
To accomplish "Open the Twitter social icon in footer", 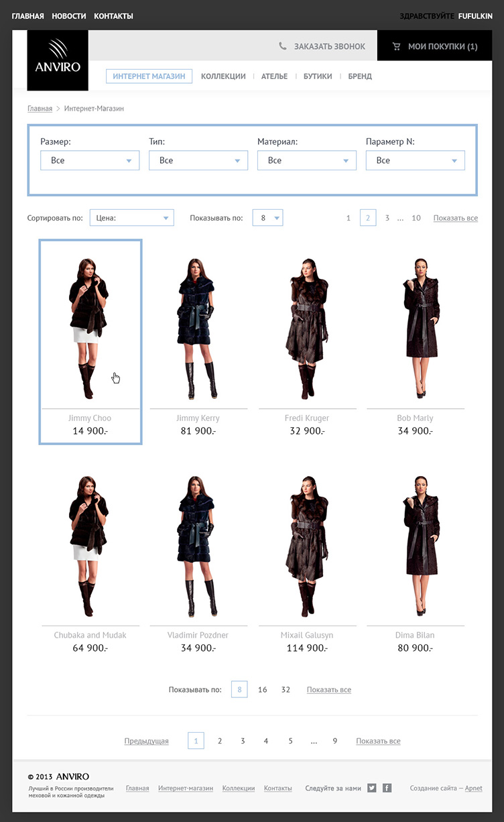I will point(371,788).
